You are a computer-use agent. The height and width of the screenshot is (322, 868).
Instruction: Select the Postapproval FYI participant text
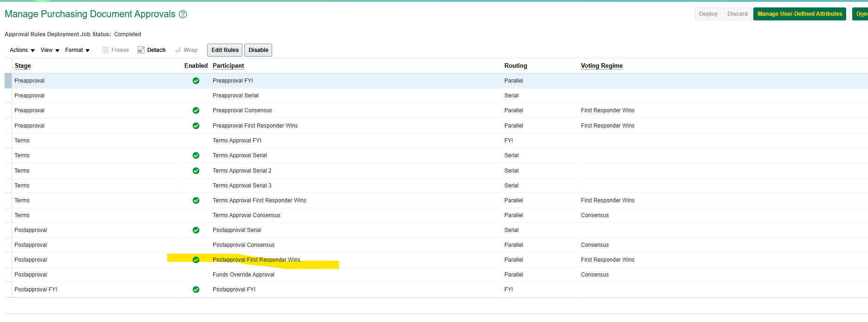(x=234, y=290)
